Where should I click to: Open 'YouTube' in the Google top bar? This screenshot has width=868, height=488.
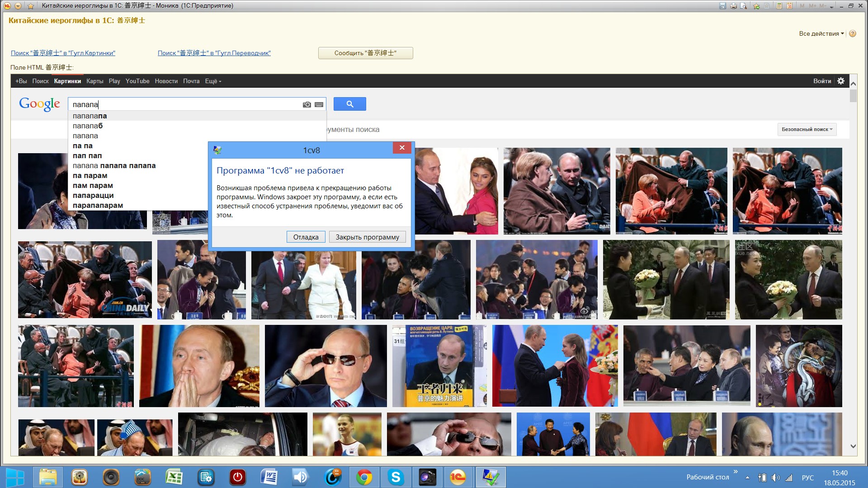pos(137,81)
